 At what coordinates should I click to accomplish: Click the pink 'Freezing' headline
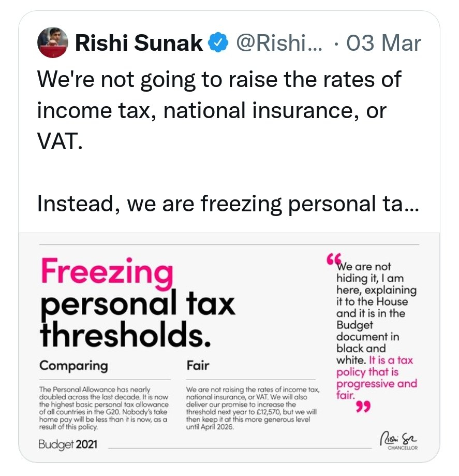click(x=107, y=272)
